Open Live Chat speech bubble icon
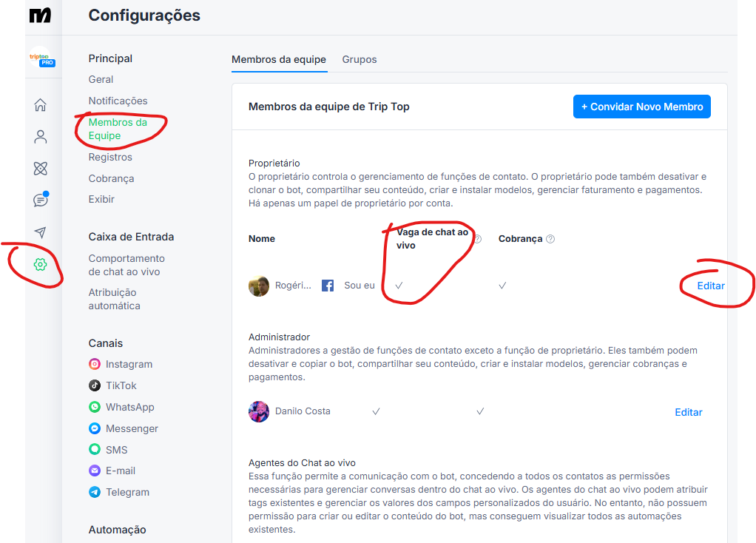Screen dimensions: 756x543 pos(41,200)
